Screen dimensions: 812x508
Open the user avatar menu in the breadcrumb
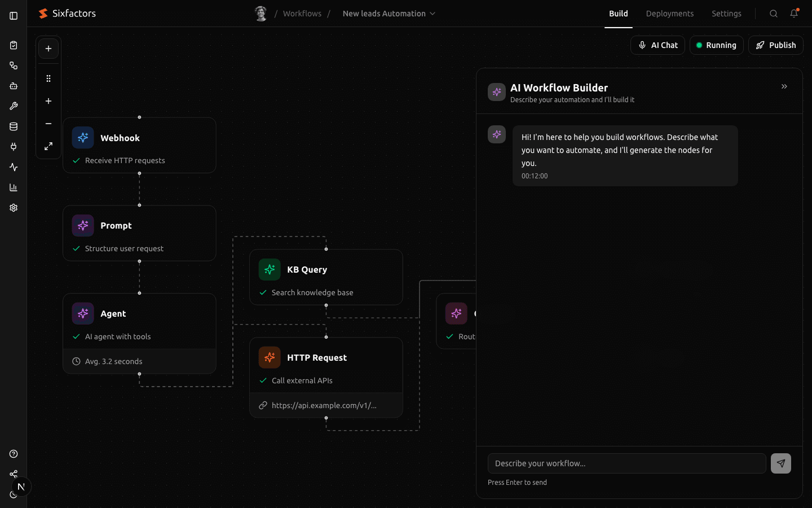261,13
